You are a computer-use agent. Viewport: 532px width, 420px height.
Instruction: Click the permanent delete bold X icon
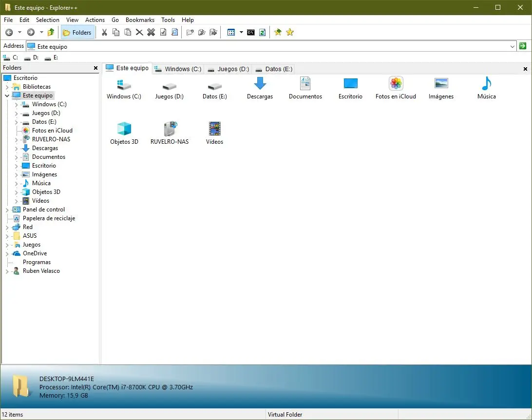(151, 32)
